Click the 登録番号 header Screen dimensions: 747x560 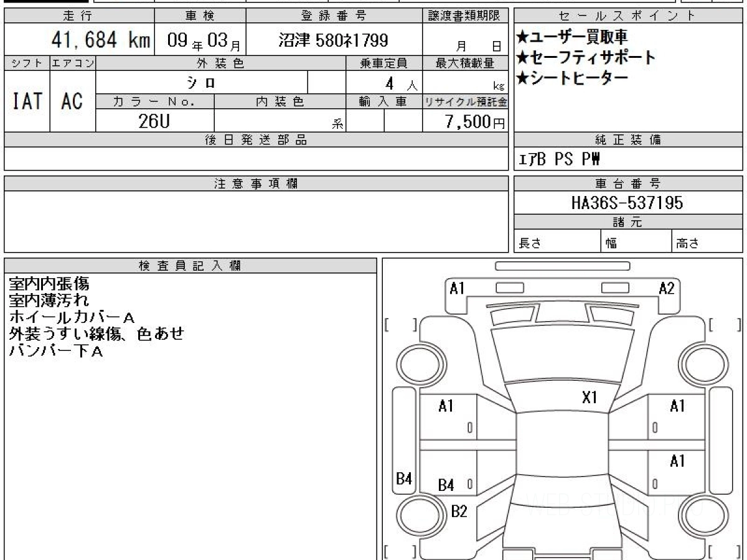click(x=334, y=16)
